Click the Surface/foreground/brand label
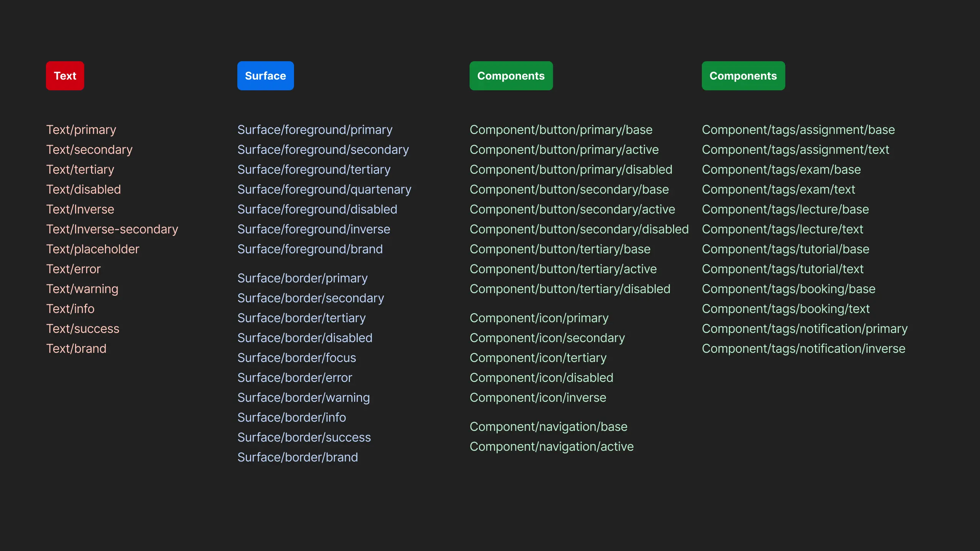Viewport: 980px width, 551px height. [x=310, y=249]
